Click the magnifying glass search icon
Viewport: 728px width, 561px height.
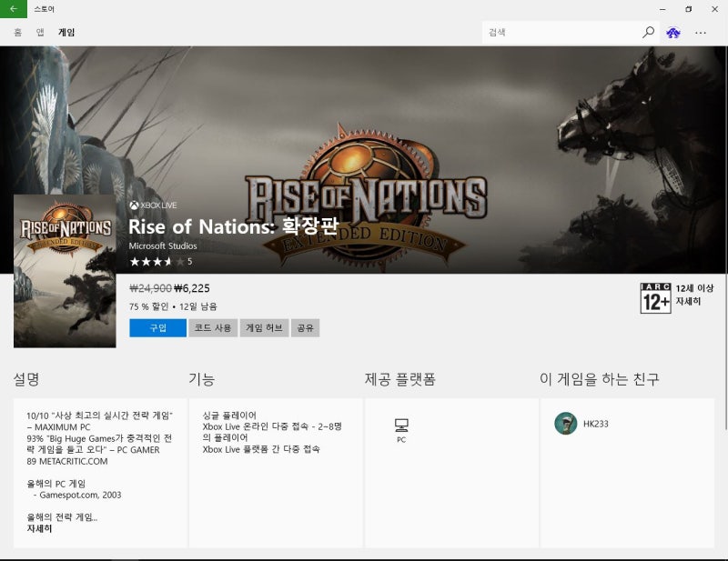[648, 32]
